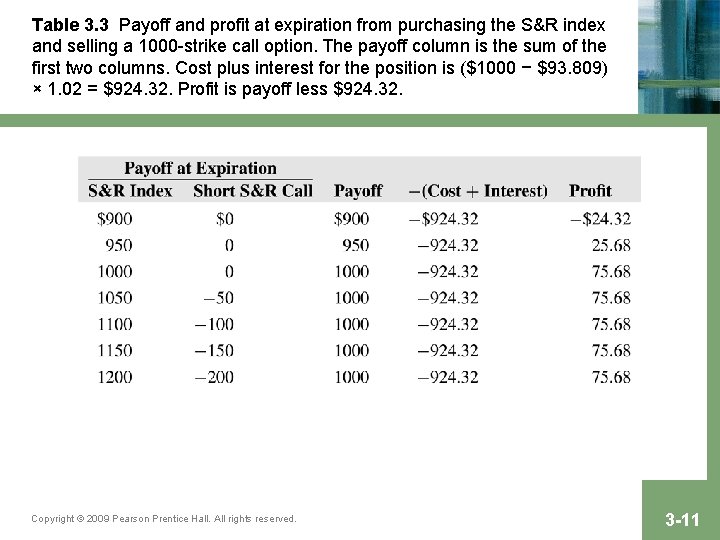The image size is (720, 540).
Task: Click the –(Cost + Interest) column header
Action: tap(478, 191)
